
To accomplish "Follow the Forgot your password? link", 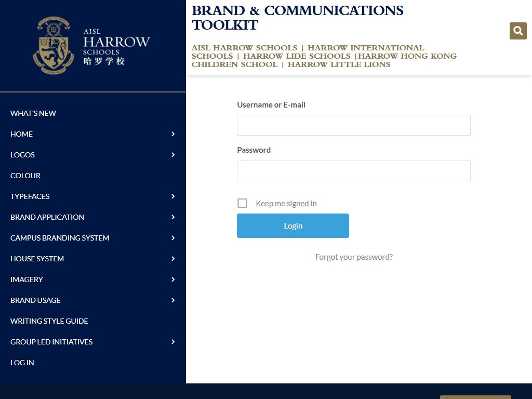I will tap(354, 257).
